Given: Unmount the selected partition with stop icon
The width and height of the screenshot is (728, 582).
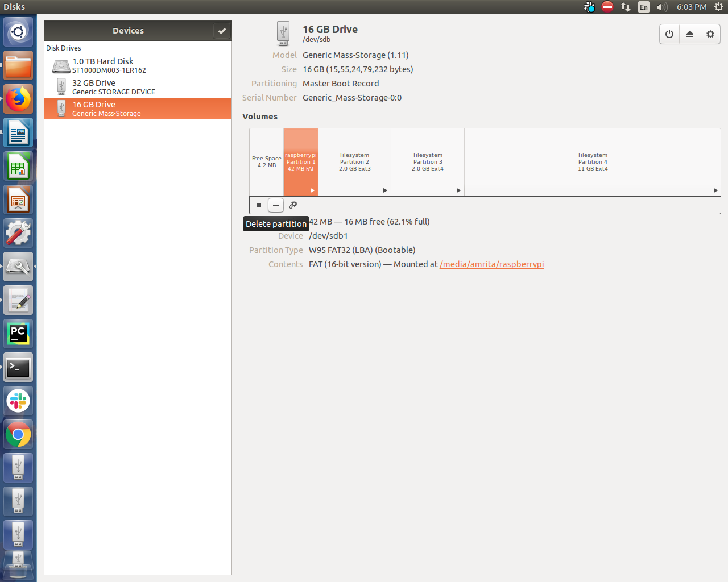Looking at the screenshot, I should [259, 205].
